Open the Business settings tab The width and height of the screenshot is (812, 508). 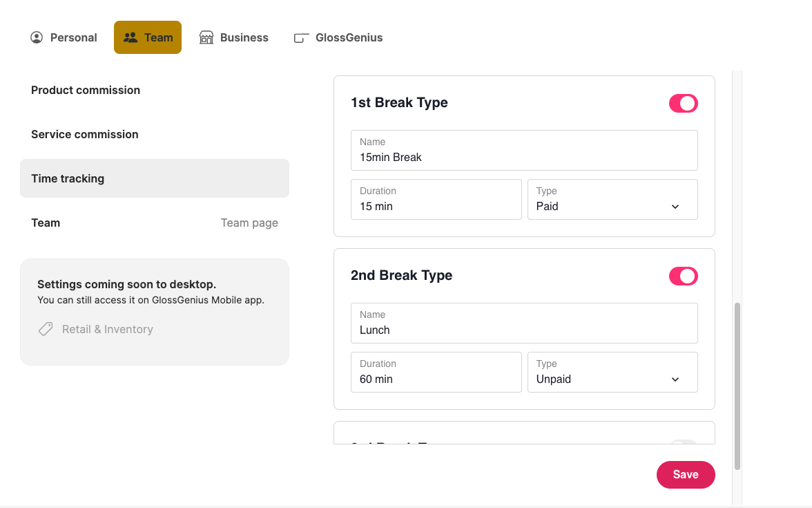coord(234,37)
